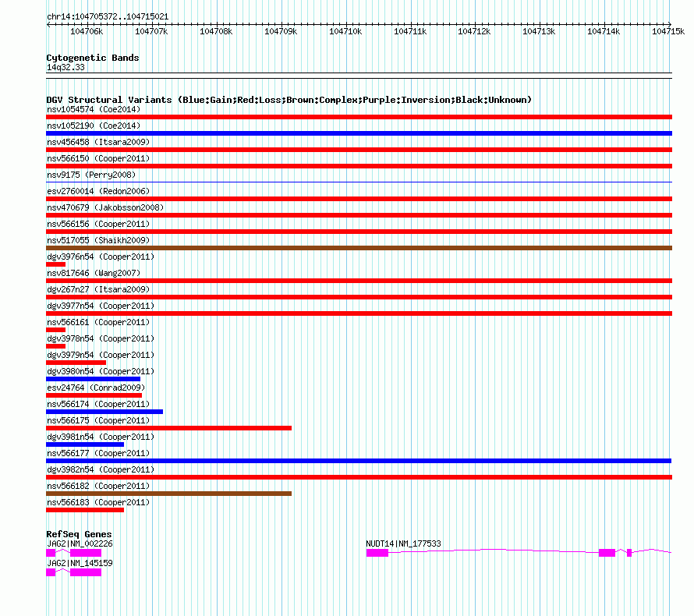
Task: Select the JAG2 NM_002226 large exon block
Action: click(86, 553)
